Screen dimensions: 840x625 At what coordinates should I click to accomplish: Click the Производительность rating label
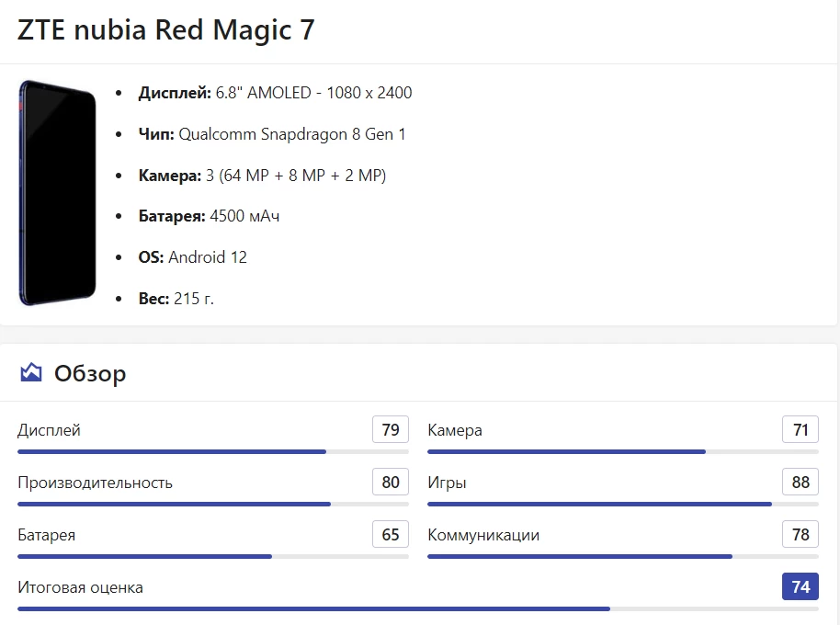tap(95, 483)
